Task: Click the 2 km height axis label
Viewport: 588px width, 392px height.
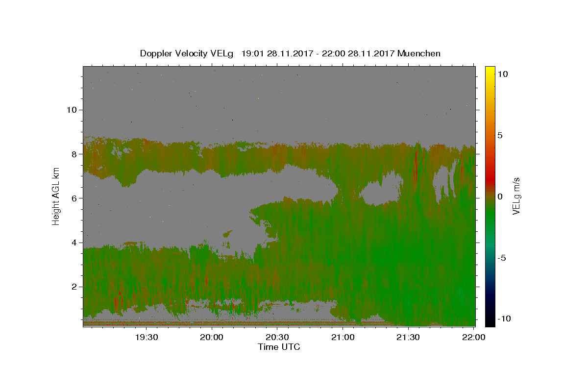Action: point(73,287)
